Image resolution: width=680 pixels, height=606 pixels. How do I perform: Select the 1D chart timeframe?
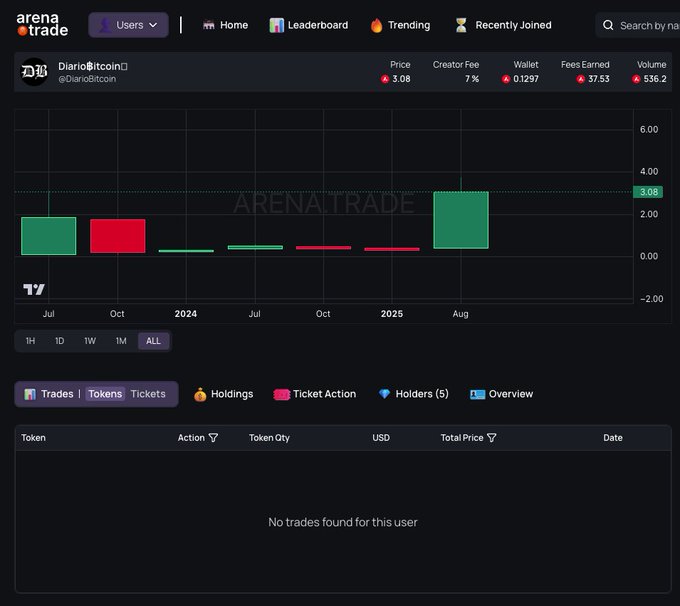click(x=59, y=341)
